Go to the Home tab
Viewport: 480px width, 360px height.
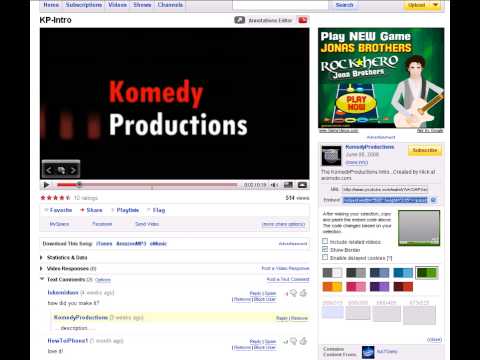coord(51,5)
